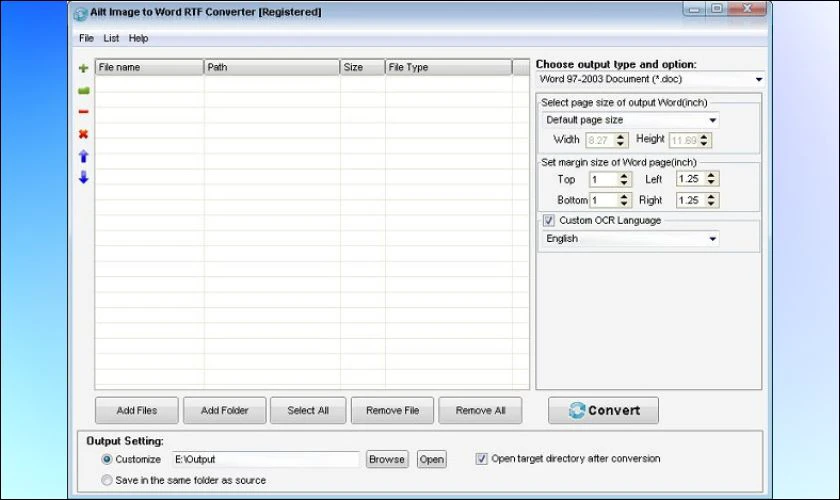The height and width of the screenshot is (500, 840).
Task: Click the green plus add file icon
Action: (83, 68)
